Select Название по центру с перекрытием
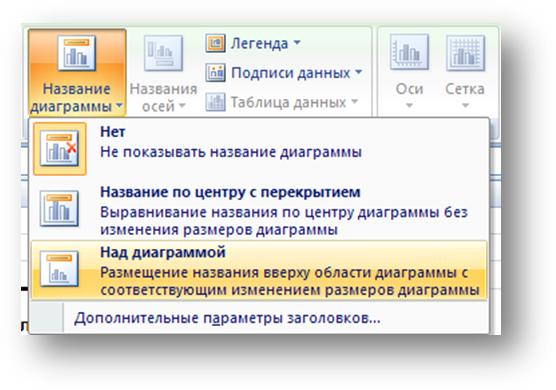This screenshot has height=390, width=556. tap(259, 210)
